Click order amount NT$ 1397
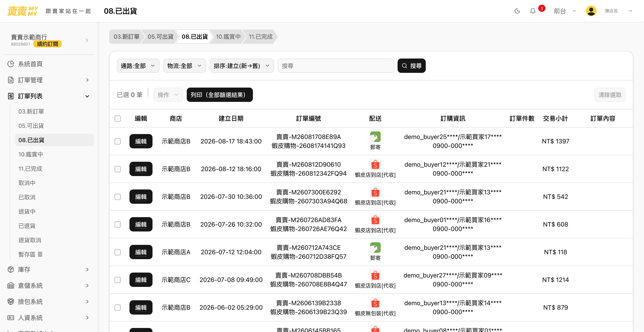Viewport: 644px width, 332px height. coord(555,141)
